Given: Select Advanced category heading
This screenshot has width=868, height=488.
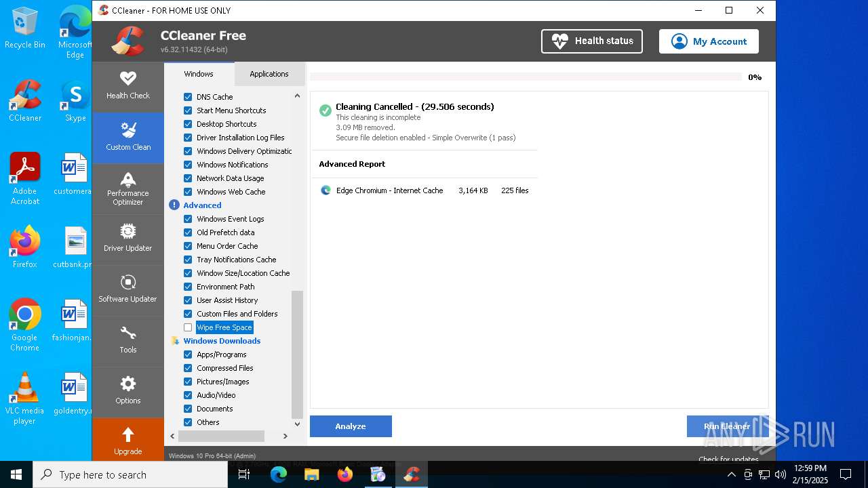Looking at the screenshot, I should [202, 205].
